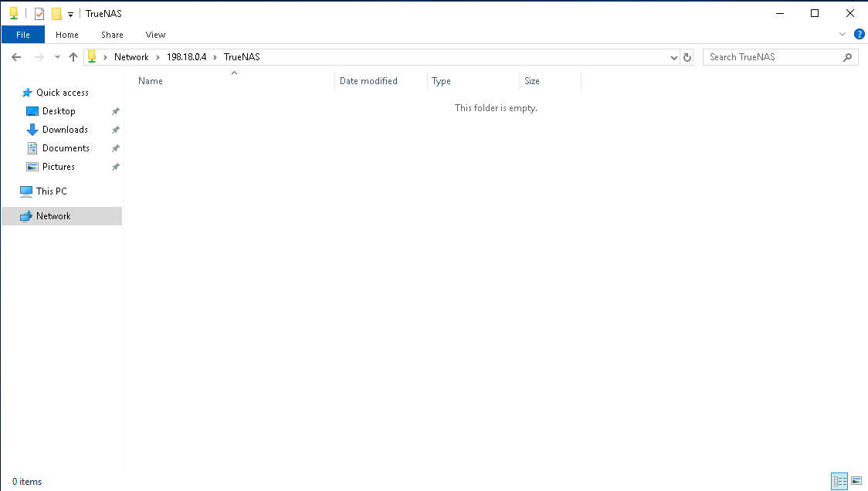The width and height of the screenshot is (868, 491).
Task: Select This PC in navigation pane
Action: pyautogui.click(x=51, y=191)
